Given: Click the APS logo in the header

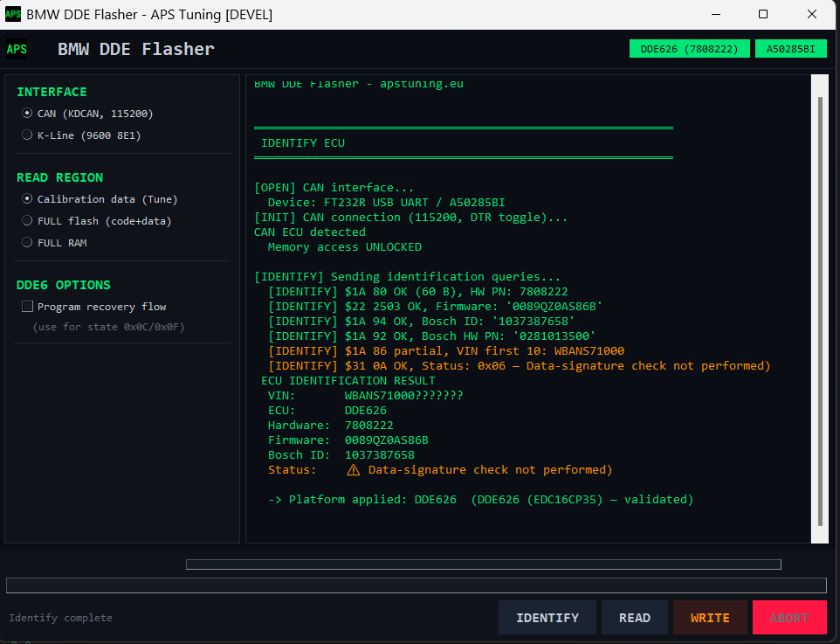Looking at the screenshot, I should pos(17,49).
